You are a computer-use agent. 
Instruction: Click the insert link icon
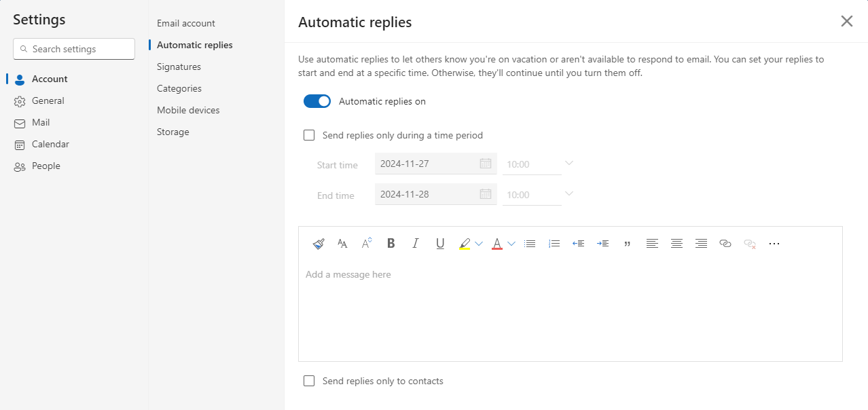coord(725,244)
